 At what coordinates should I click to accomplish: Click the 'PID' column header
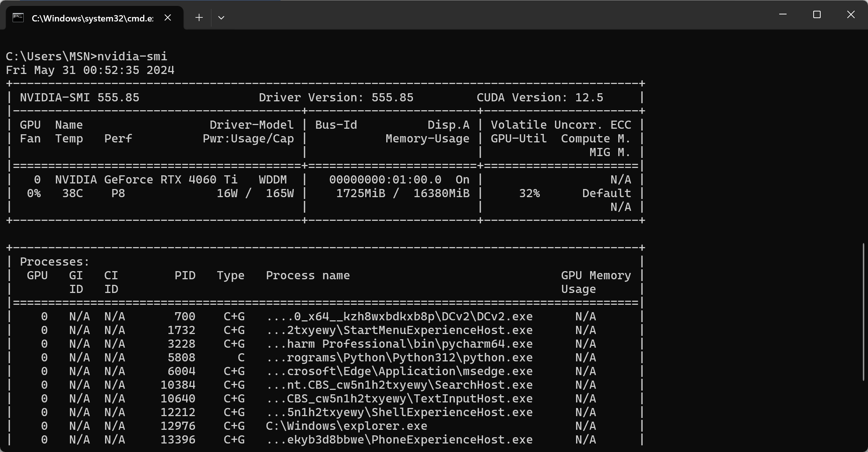pyautogui.click(x=185, y=275)
